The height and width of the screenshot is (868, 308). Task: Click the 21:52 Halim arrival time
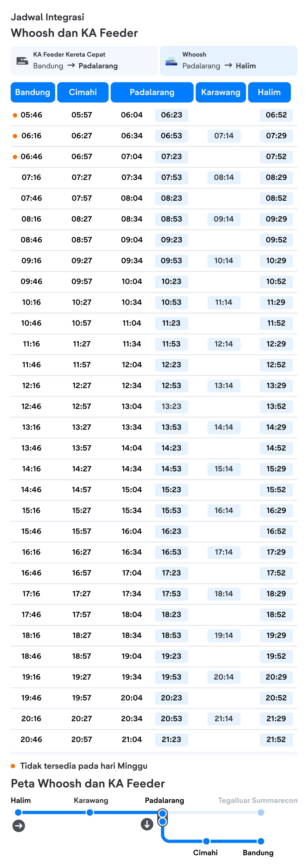tap(276, 739)
